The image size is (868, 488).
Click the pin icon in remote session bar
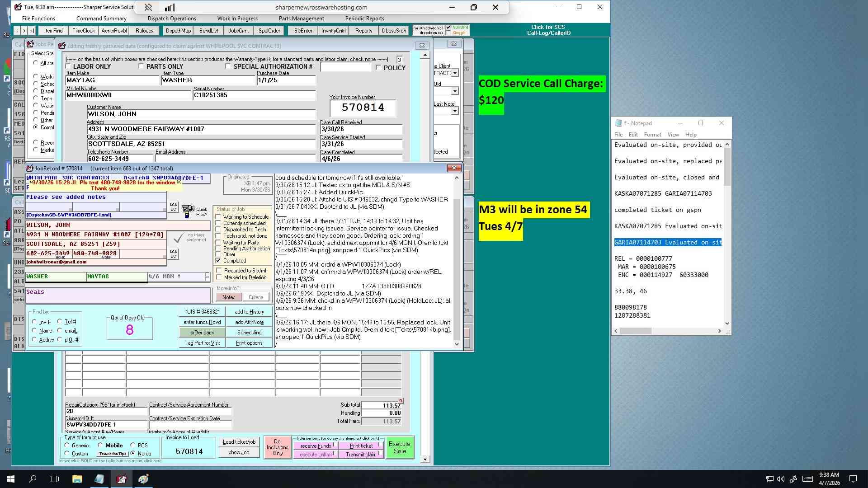tap(148, 7)
